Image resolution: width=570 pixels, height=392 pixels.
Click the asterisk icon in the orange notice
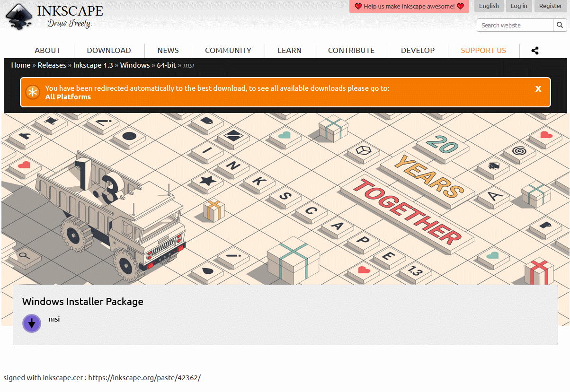[33, 92]
